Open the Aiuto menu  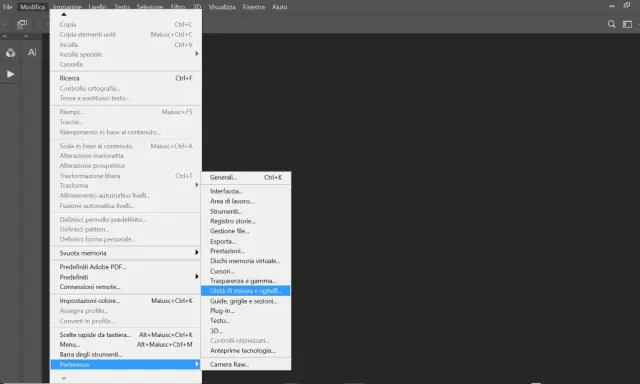tap(280, 7)
